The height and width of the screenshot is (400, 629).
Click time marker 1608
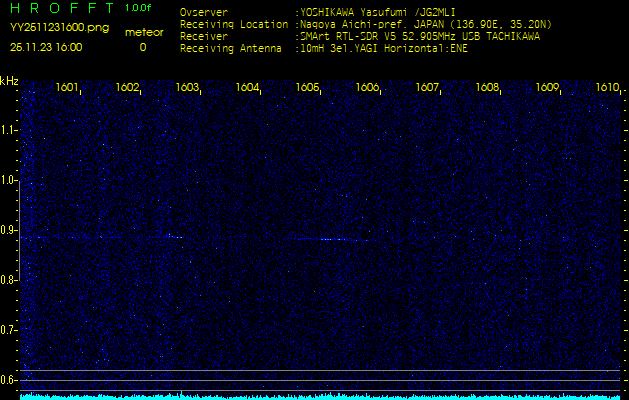click(487, 87)
